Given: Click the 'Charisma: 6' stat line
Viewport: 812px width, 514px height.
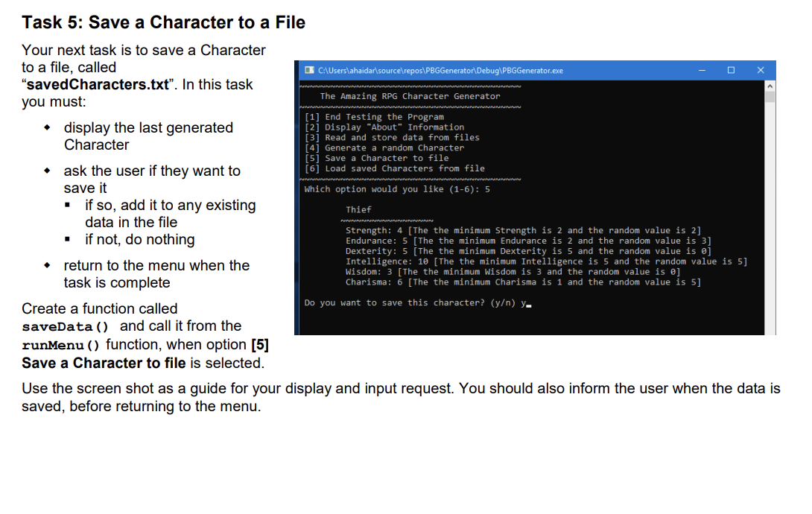Looking at the screenshot, I should (x=523, y=282).
